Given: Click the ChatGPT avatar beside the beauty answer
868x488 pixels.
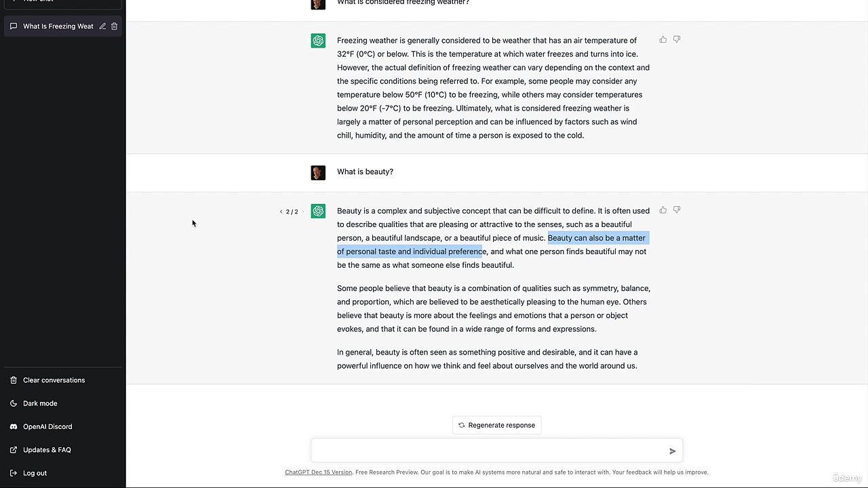Looking at the screenshot, I should click(x=318, y=211).
